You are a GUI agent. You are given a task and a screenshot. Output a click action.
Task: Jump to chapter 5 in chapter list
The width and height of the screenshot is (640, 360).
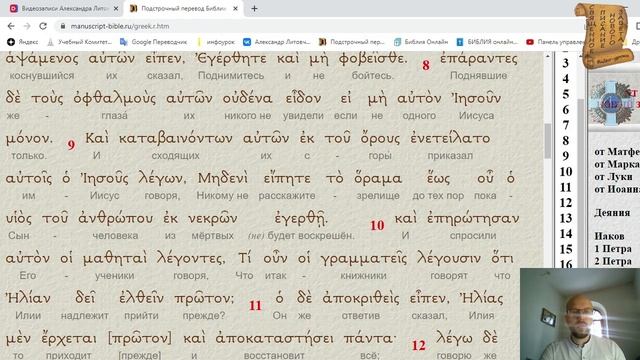coord(565,94)
